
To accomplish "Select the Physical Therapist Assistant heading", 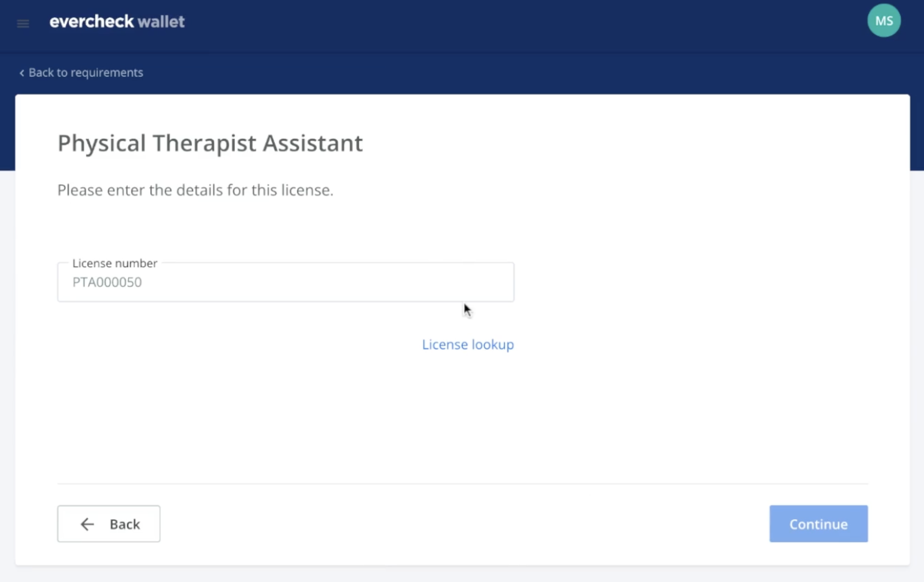I will 210,143.
